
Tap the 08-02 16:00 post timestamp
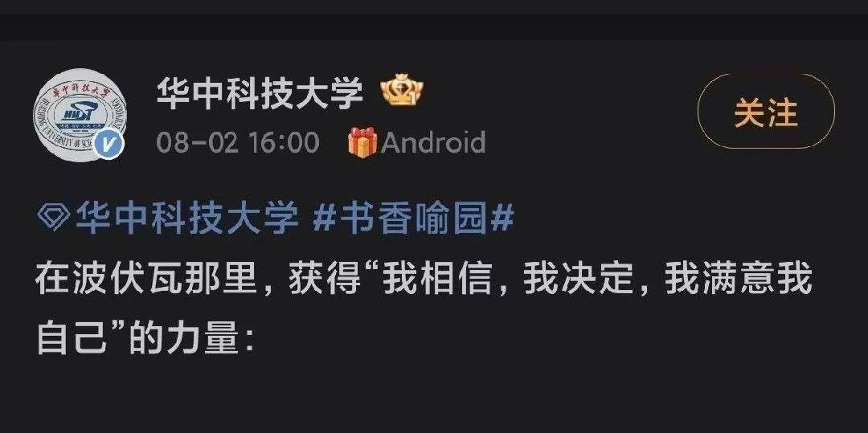pyautogui.click(x=238, y=143)
